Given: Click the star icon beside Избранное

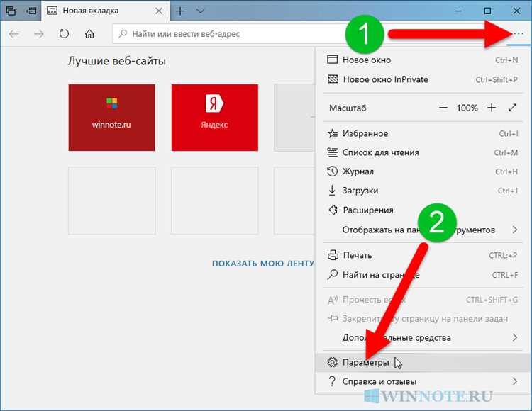Looking at the screenshot, I should pos(332,133).
